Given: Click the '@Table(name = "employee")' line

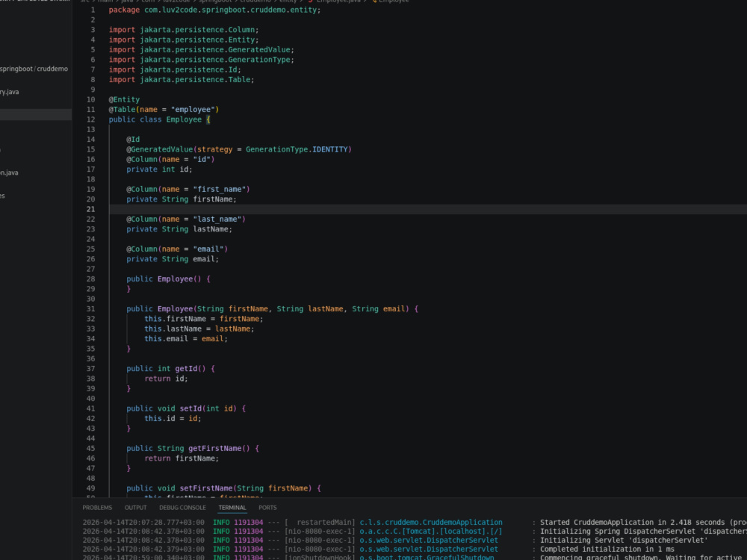Looking at the screenshot, I should [x=164, y=110].
